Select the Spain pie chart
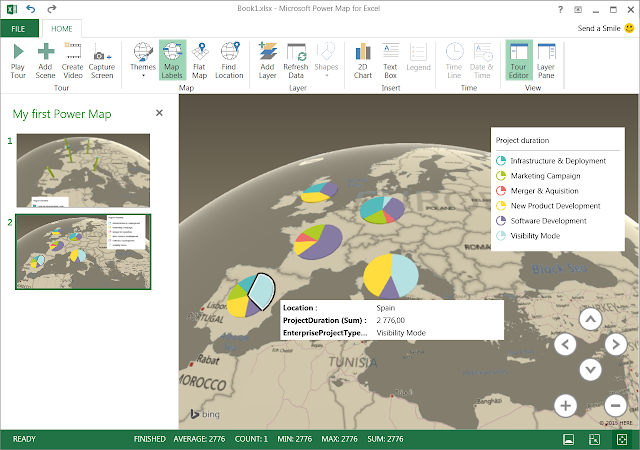This screenshot has width=640, height=450. 251,295
